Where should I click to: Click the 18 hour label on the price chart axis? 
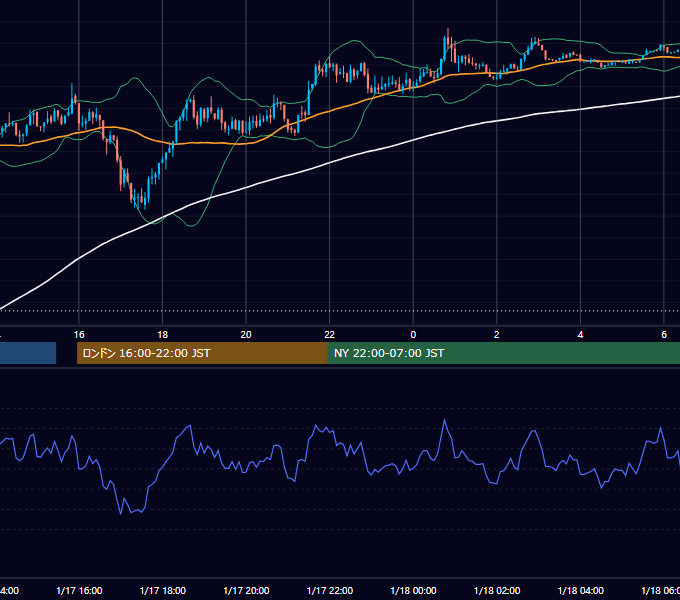[163, 335]
